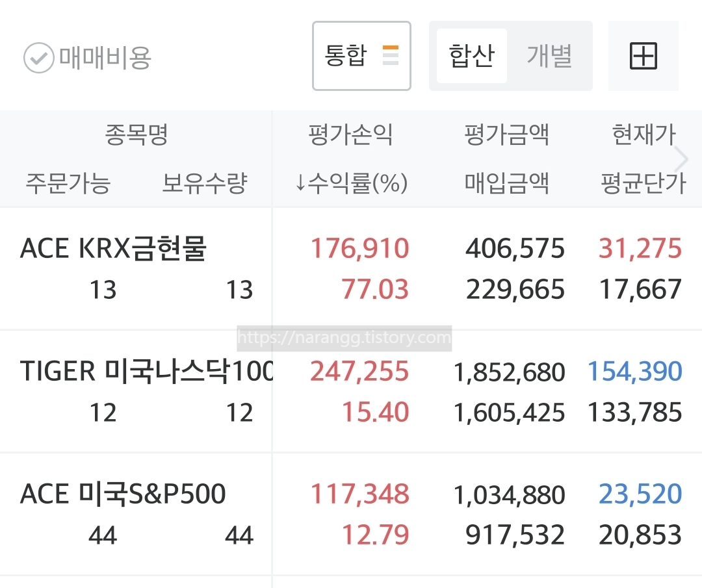Click the 주문가능 column header
This screenshot has width=702, height=588.
pyautogui.click(x=68, y=183)
